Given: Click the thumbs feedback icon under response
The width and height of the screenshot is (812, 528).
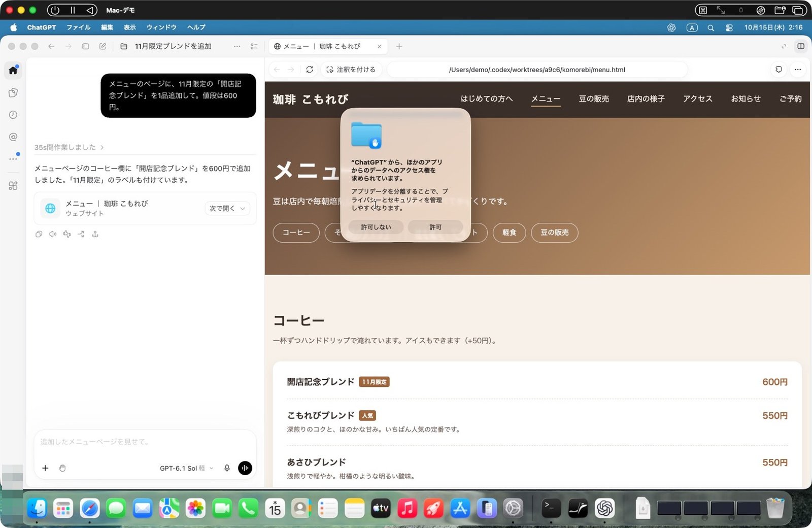Looking at the screenshot, I should [x=67, y=234].
